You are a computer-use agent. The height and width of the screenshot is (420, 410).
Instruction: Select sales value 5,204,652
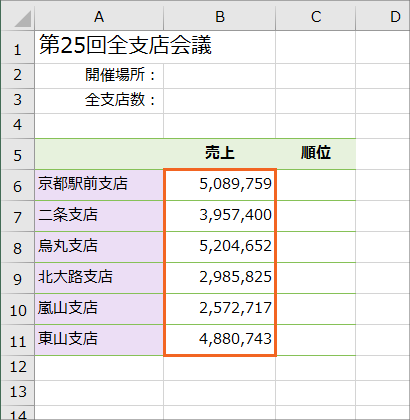220,247
